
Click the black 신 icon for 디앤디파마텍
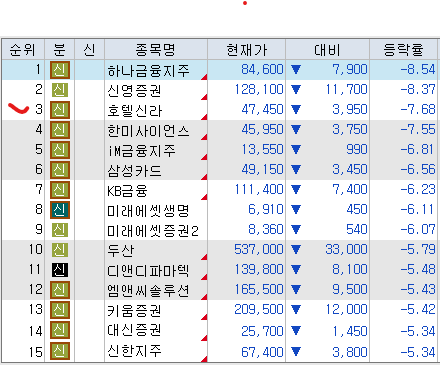[x=60, y=270]
